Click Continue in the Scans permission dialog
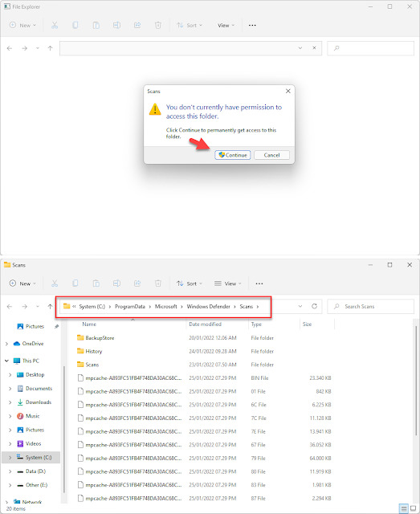 [233, 155]
